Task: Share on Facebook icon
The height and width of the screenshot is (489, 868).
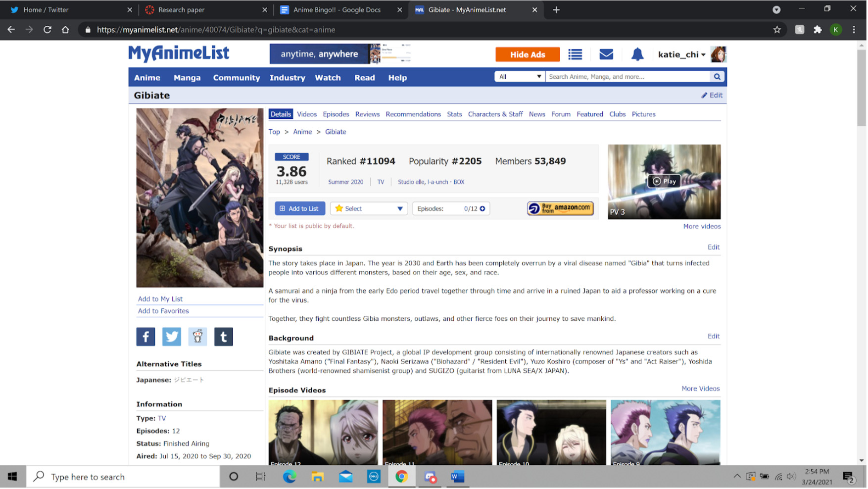Action: click(146, 338)
